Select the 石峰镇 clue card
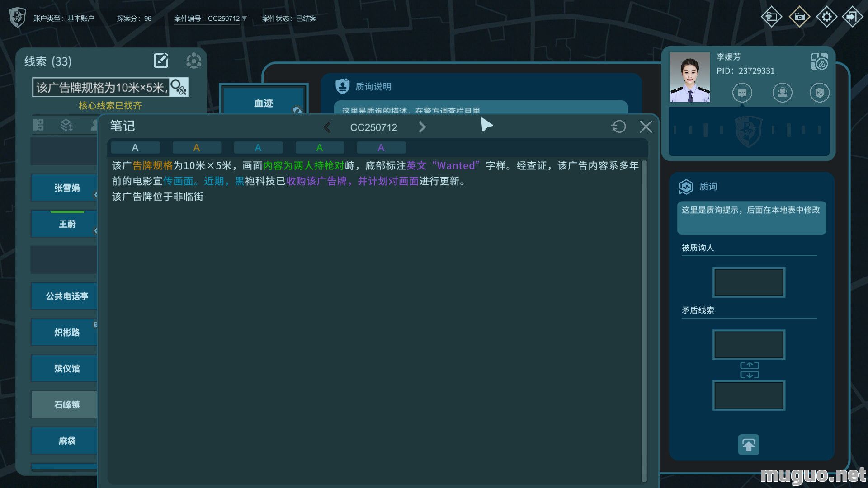868x488 pixels. point(64,404)
